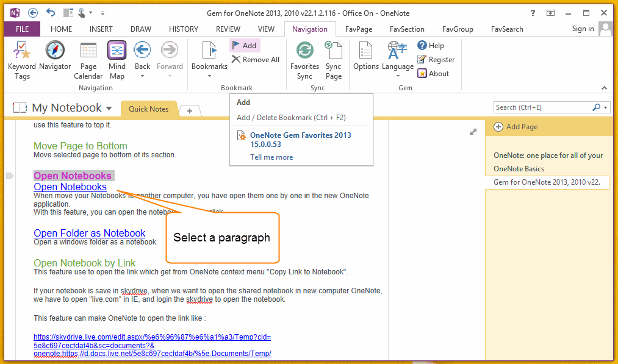The height and width of the screenshot is (364, 618).
Task: Customize Quick Access Toolbar dropdown
Action: click(102, 13)
